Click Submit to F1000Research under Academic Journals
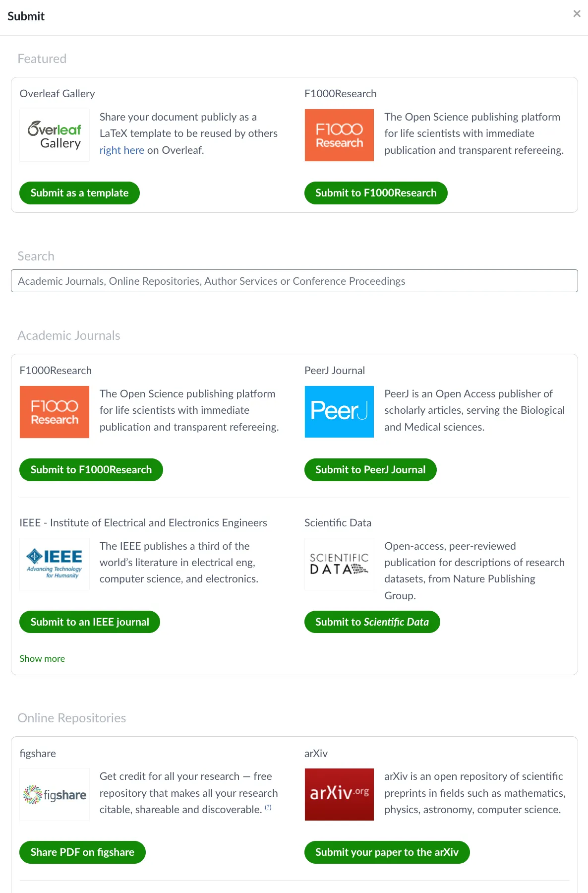 (91, 470)
